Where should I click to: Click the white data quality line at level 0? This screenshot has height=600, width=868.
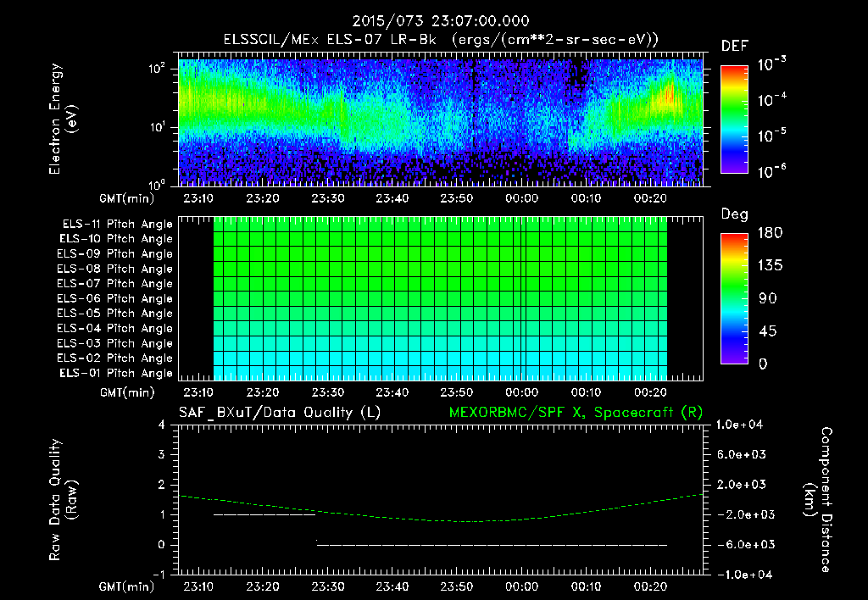click(x=492, y=545)
